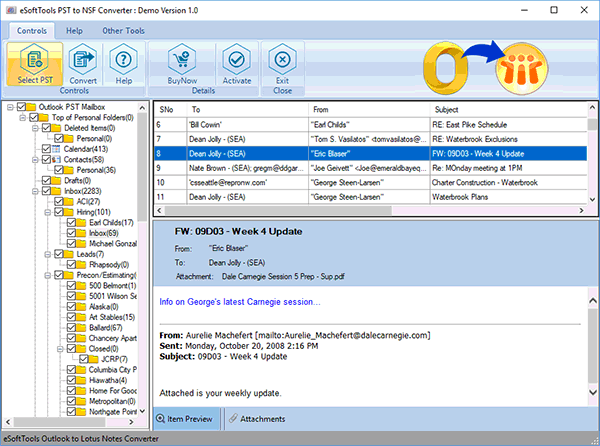This screenshot has width=600, height=446.
Task: Click the Alaska(0) folder icon
Action: [81, 307]
